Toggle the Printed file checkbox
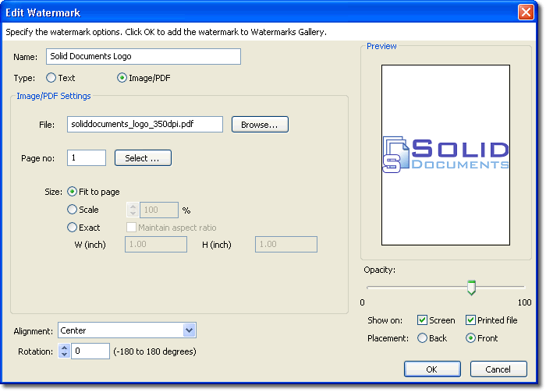Image resolution: width=546 pixels, height=392 pixels. 470,320
